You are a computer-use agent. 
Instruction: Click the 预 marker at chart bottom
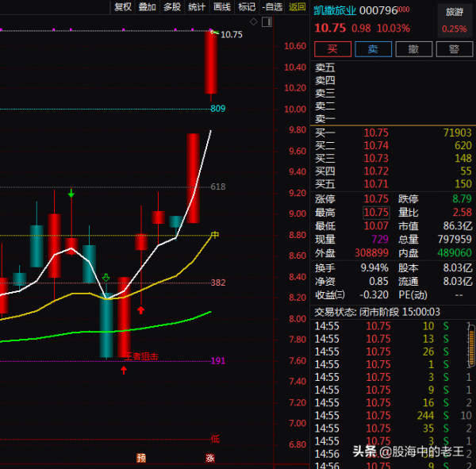click(141, 457)
